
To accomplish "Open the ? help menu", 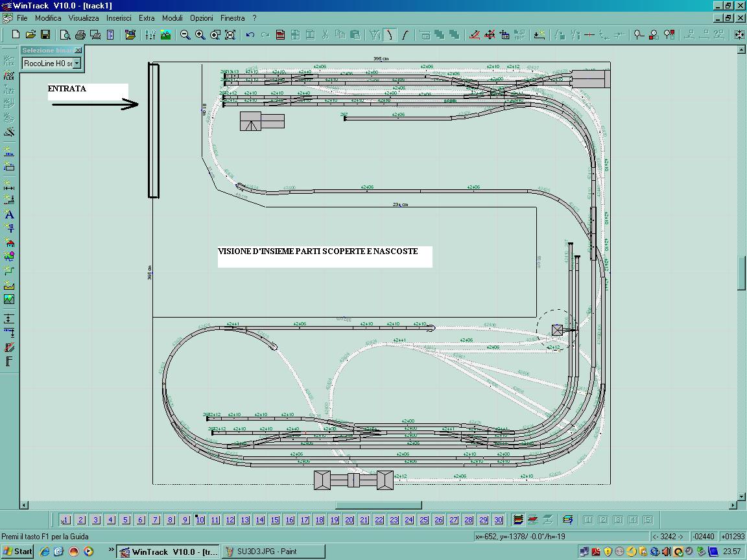I will 254,18.
